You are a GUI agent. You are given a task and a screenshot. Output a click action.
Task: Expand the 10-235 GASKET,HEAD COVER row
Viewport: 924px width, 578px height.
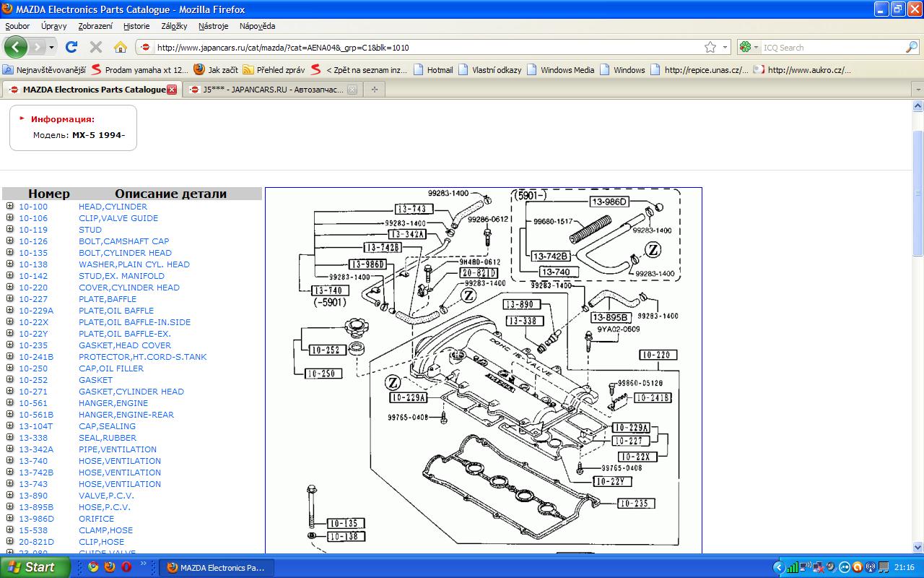click(10, 345)
